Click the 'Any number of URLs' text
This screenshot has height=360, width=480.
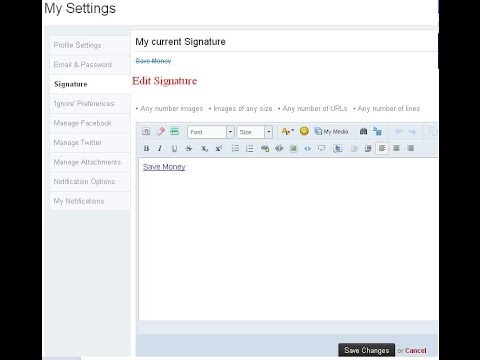click(315, 109)
